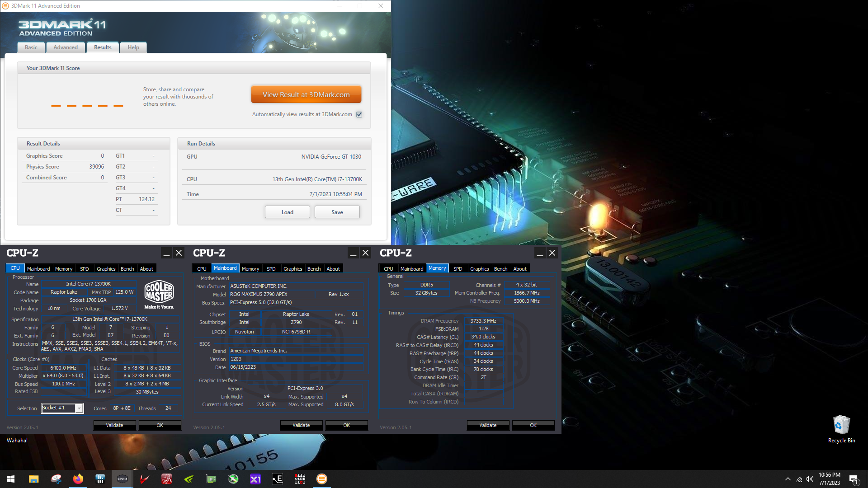Click Validate in the right CPU-Z window
This screenshot has height=488, width=868.
click(488, 425)
